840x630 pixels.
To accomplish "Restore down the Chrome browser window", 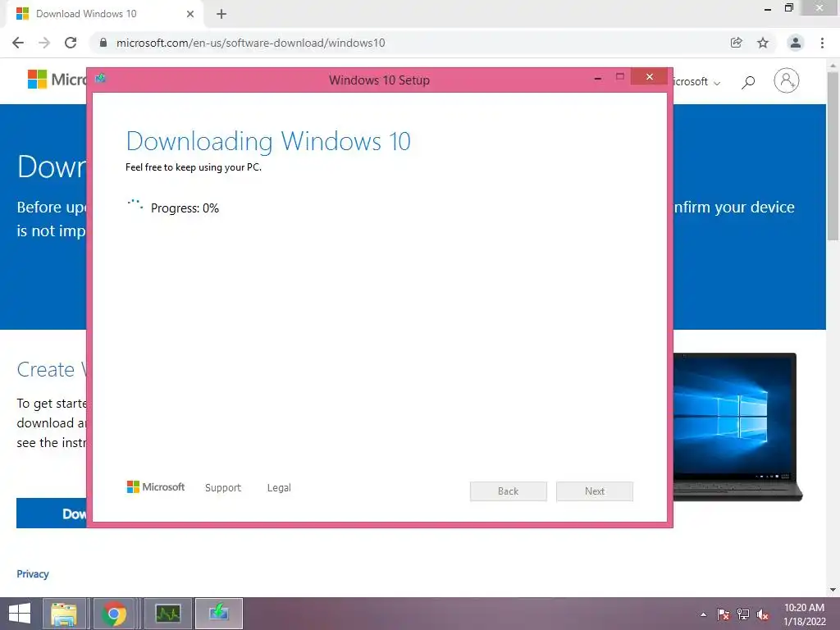I will pyautogui.click(x=788, y=7).
